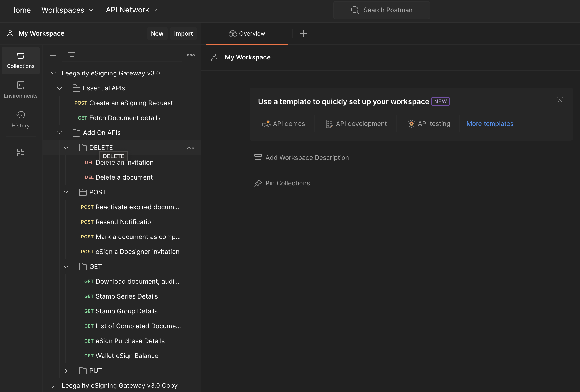580x392 pixels.
Task: Open the Workspaces dropdown menu
Action: (x=68, y=10)
